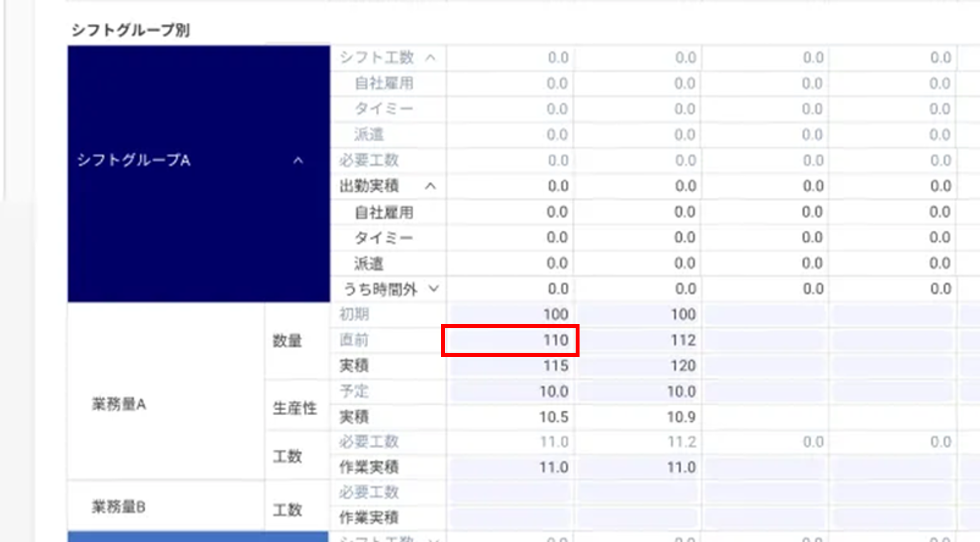Click the 業務量A row label
Viewport: 980px width, 542px height.
[x=118, y=404]
